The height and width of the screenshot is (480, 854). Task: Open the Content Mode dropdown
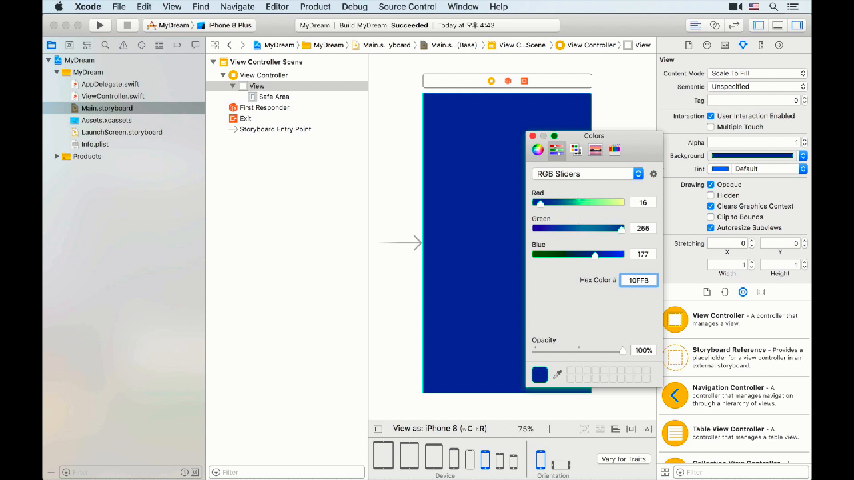pyautogui.click(x=757, y=73)
